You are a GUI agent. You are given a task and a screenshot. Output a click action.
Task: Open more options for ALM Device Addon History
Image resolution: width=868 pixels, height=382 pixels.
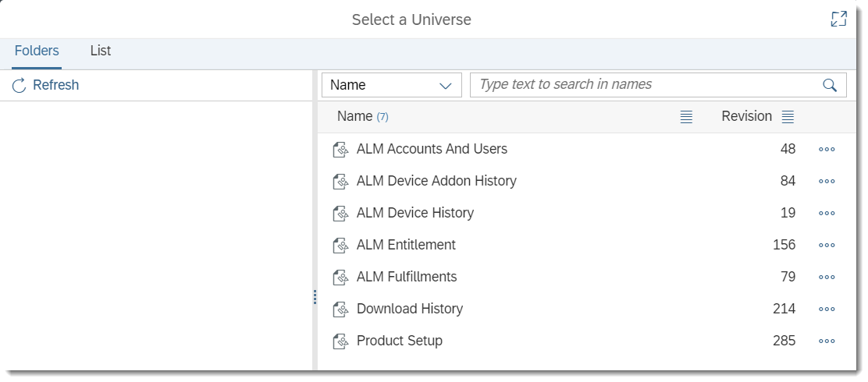(827, 182)
